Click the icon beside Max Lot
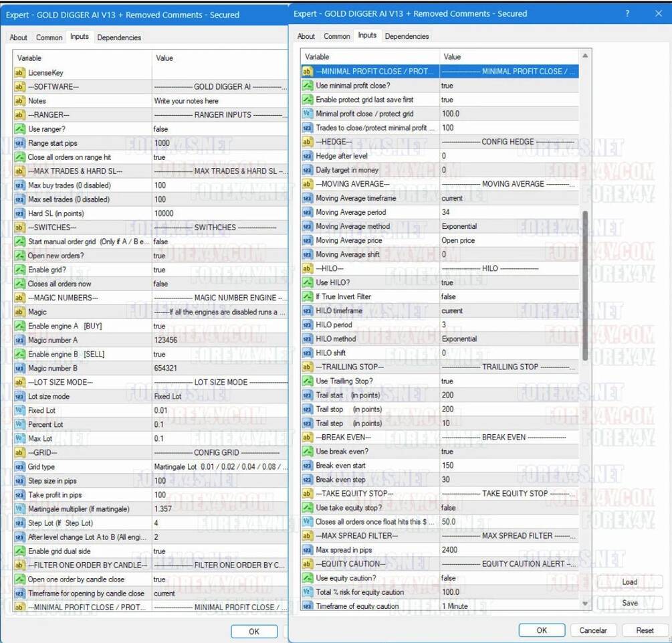This screenshot has width=672, height=643. 19,438
